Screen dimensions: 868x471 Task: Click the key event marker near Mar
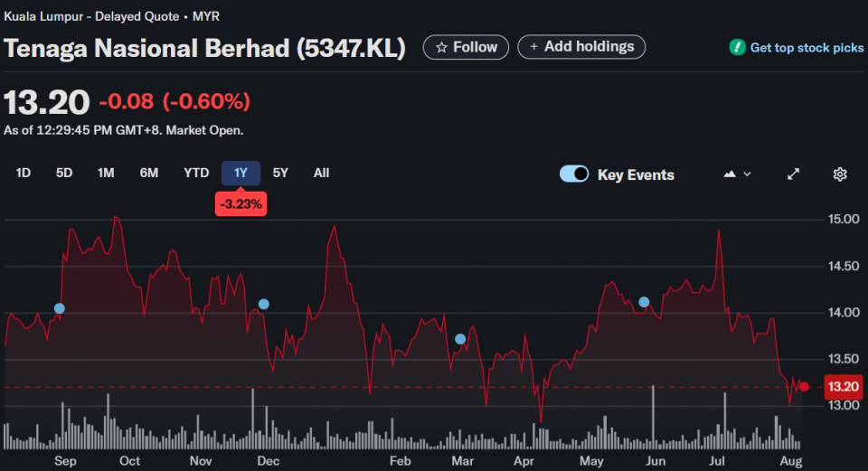[x=460, y=339]
